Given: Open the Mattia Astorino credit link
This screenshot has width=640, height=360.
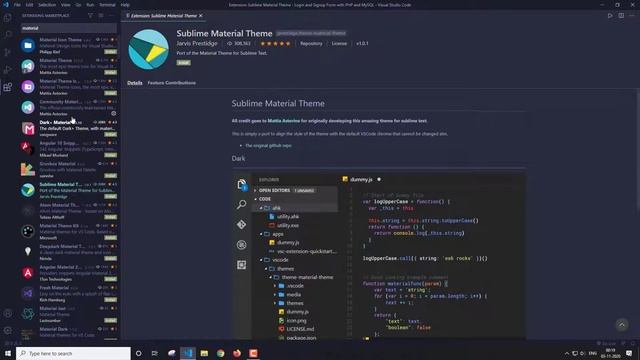Looking at the screenshot, I should (284, 121).
